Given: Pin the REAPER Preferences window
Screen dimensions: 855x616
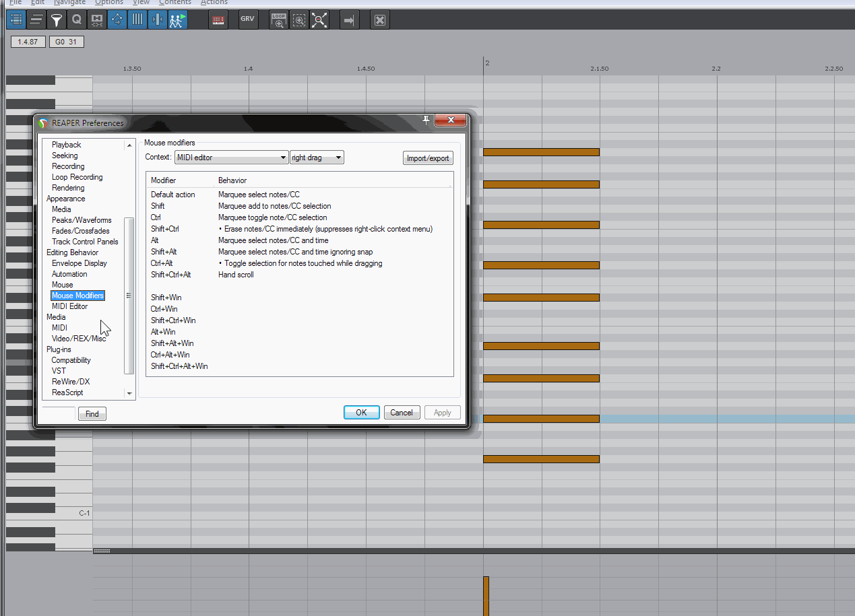Looking at the screenshot, I should click(426, 120).
